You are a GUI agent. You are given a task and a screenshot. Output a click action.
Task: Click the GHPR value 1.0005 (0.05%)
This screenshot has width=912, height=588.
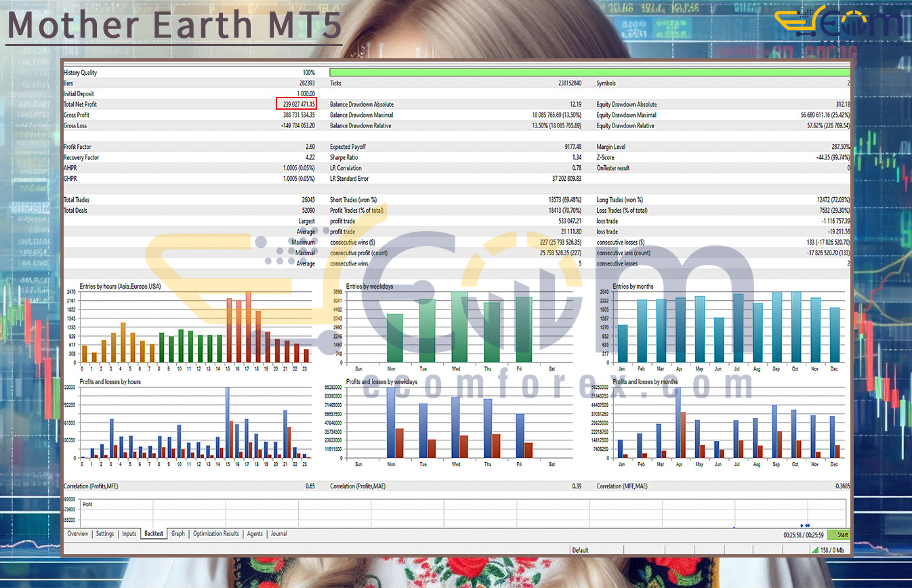click(299, 178)
